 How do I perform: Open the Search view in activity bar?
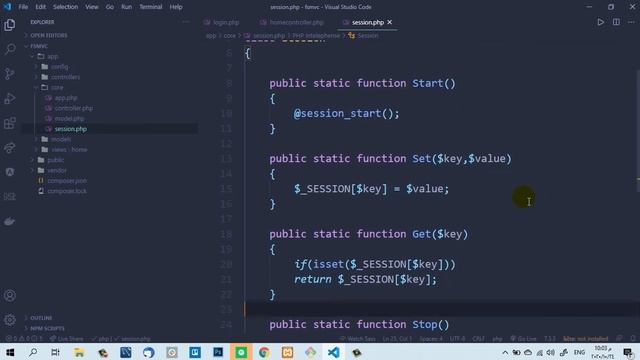point(10,49)
